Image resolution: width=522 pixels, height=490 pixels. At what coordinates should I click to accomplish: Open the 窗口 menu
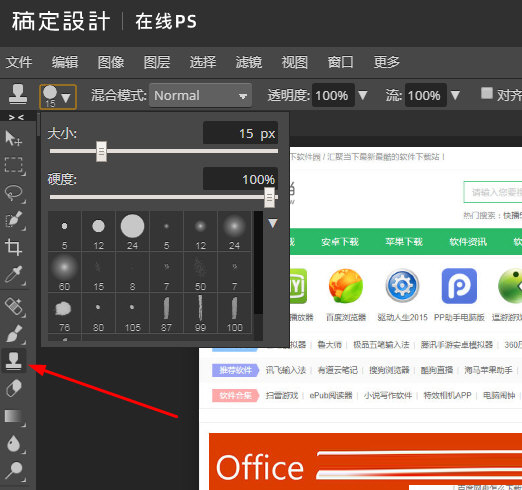pyautogui.click(x=340, y=62)
